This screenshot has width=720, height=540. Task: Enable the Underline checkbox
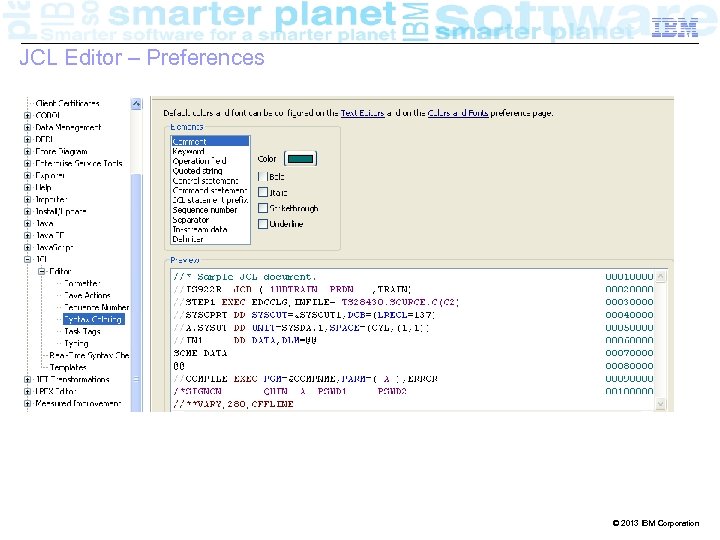[263, 224]
